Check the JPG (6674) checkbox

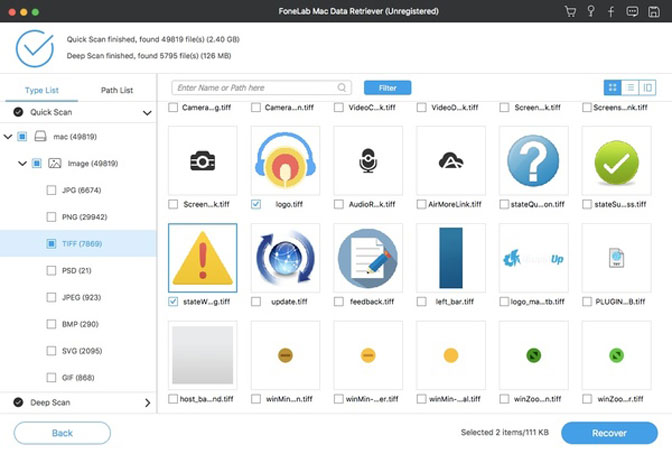(51, 189)
